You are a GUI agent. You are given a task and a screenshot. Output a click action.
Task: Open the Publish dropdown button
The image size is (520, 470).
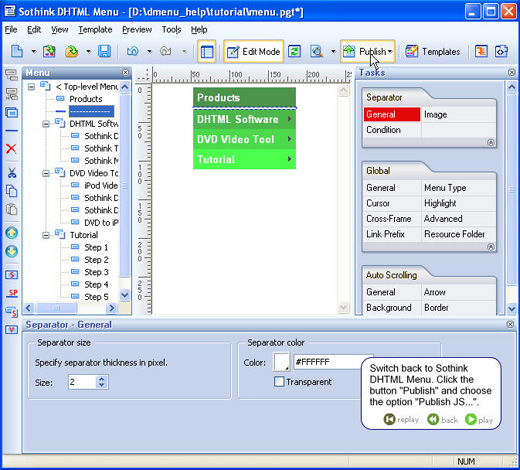click(368, 51)
